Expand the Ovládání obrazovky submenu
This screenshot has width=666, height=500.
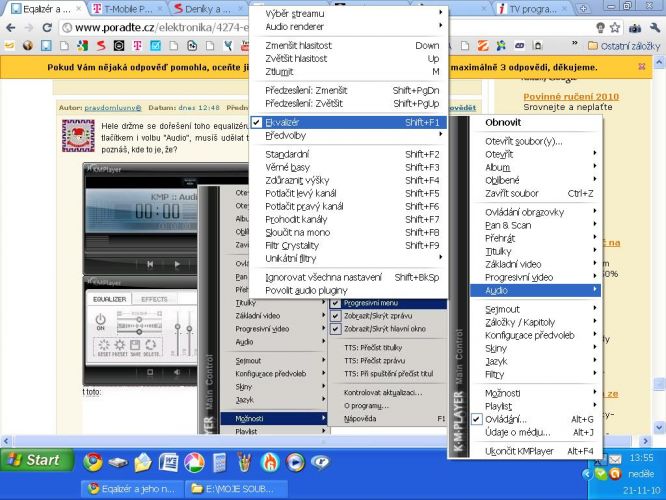click(x=535, y=212)
